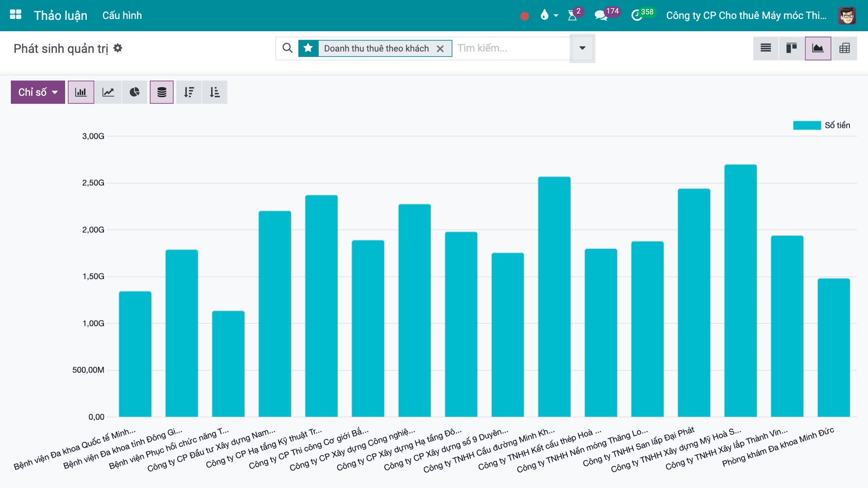Open the Cấu hình menu

(122, 15)
